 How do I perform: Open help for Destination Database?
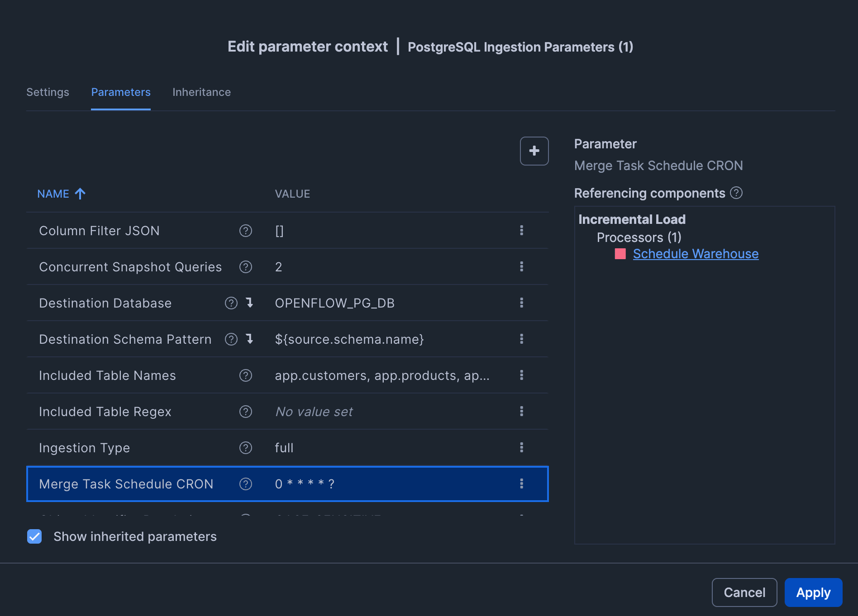pos(231,303)
